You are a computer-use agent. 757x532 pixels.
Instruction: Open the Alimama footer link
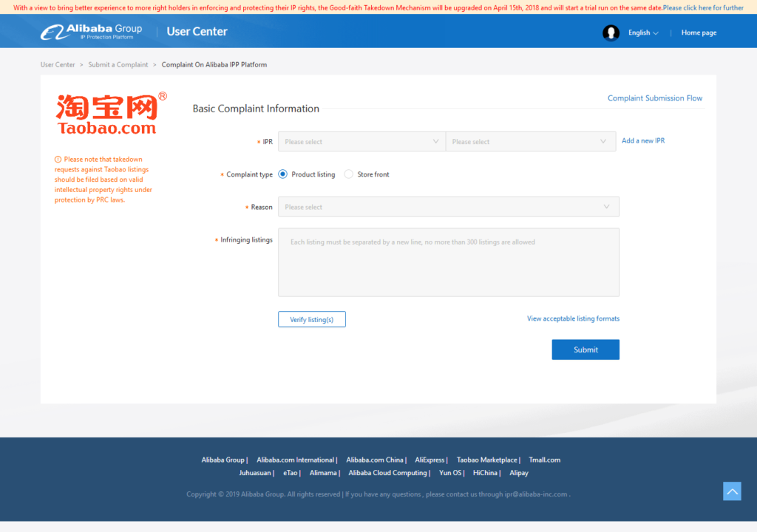coord(323,473)
